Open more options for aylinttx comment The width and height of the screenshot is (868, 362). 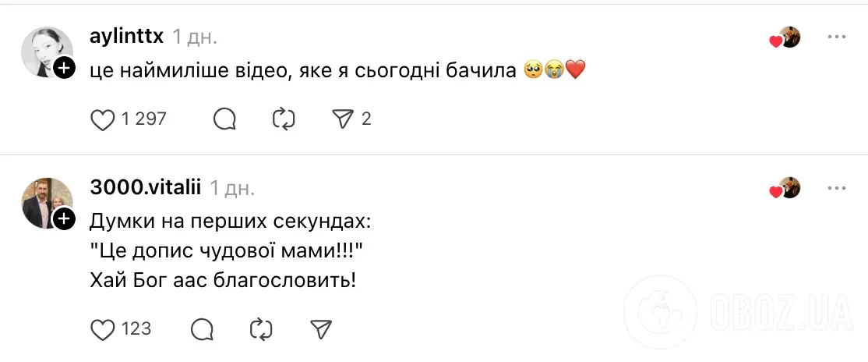pyautogui.click(x=837, y=37)
